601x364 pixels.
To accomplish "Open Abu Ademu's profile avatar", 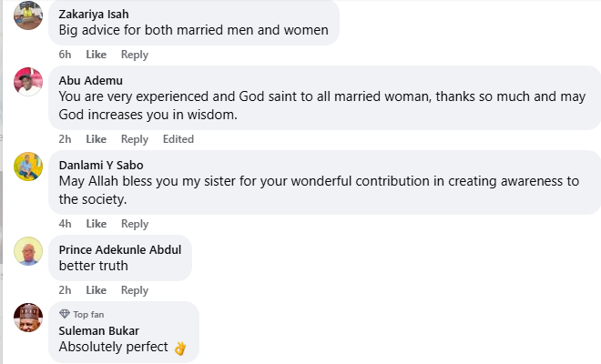I will 28,81.
